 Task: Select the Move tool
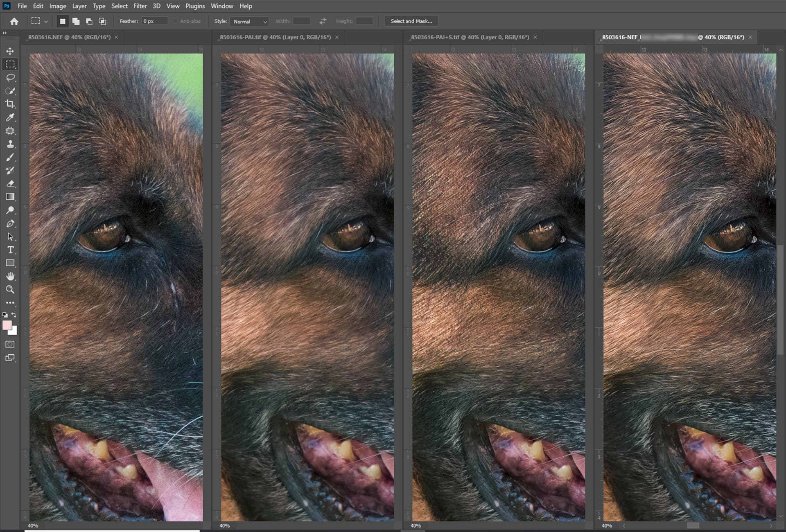(x=10, y=51)
